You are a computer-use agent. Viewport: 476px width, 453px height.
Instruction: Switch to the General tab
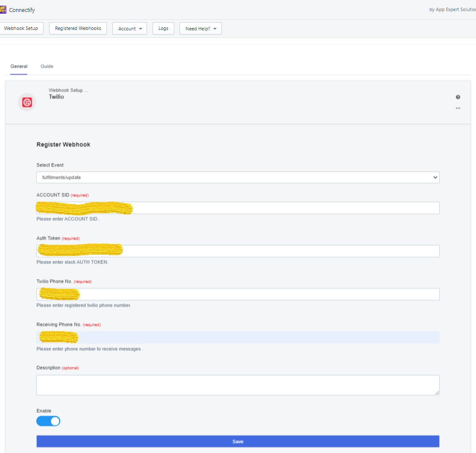click(x=19, y=67)
